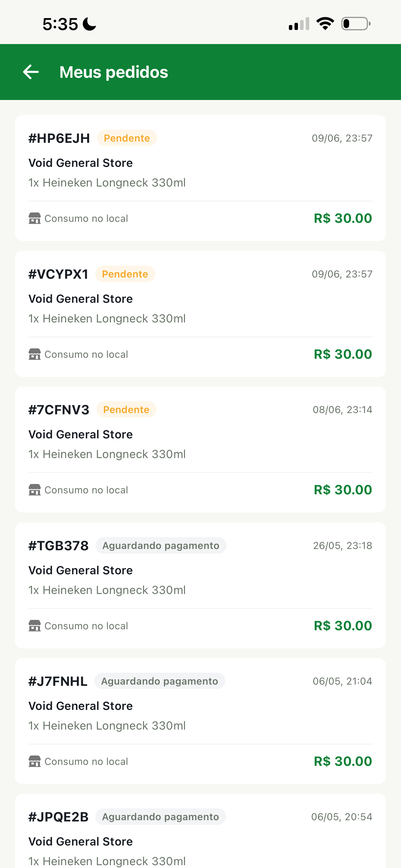
Task: Tap R$ 30.00 total on order #7CFNV3
Action: coord(343,490)
